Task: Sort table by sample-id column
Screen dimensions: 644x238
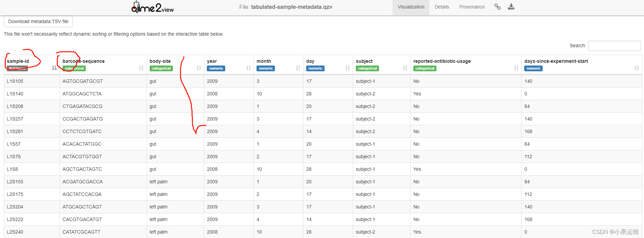Action: 54,68
